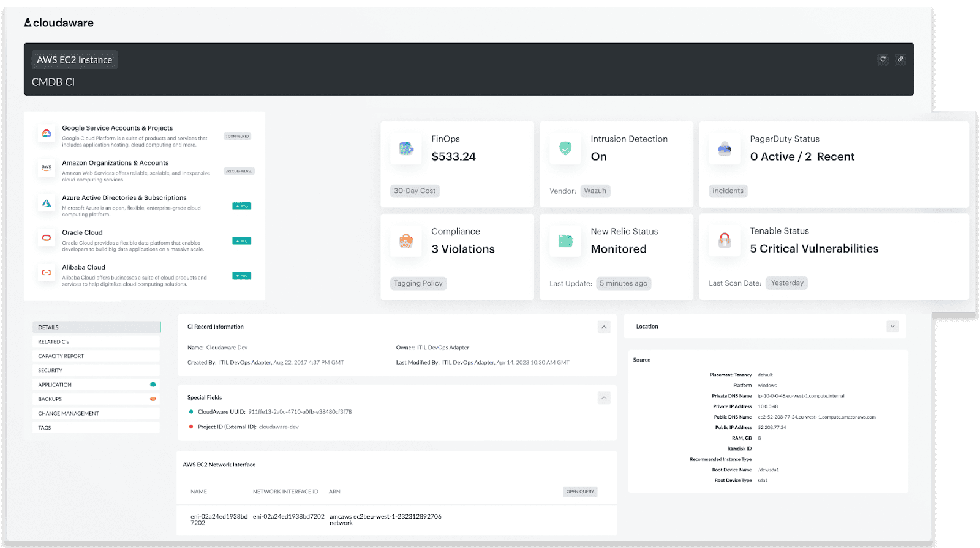Expand the Location section
This screenshot has height=548, width=980.
click(x=892, y=327)
